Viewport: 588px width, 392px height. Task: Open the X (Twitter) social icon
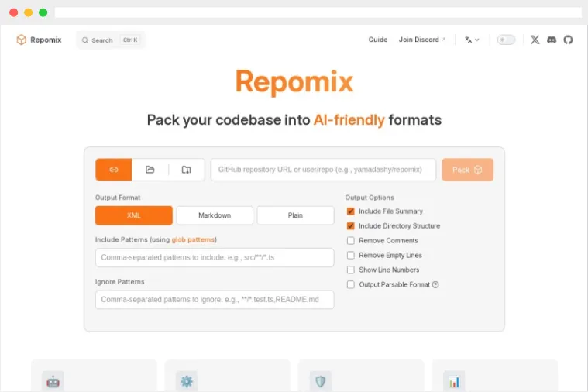click(x=535, y=40)
